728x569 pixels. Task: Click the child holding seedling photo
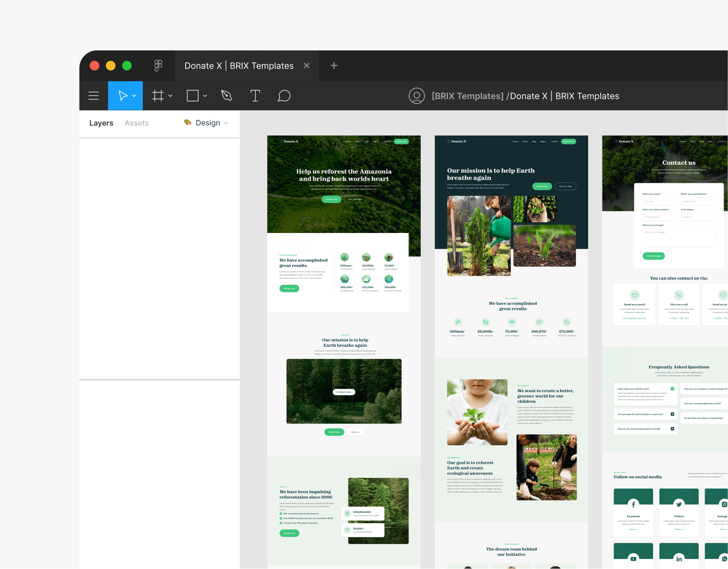coord(477,412)
